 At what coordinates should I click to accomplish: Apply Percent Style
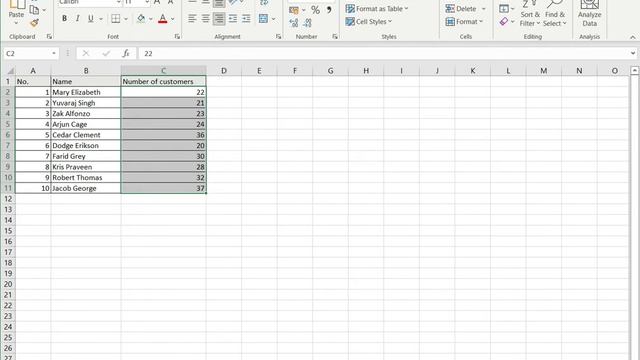point(315,10)
